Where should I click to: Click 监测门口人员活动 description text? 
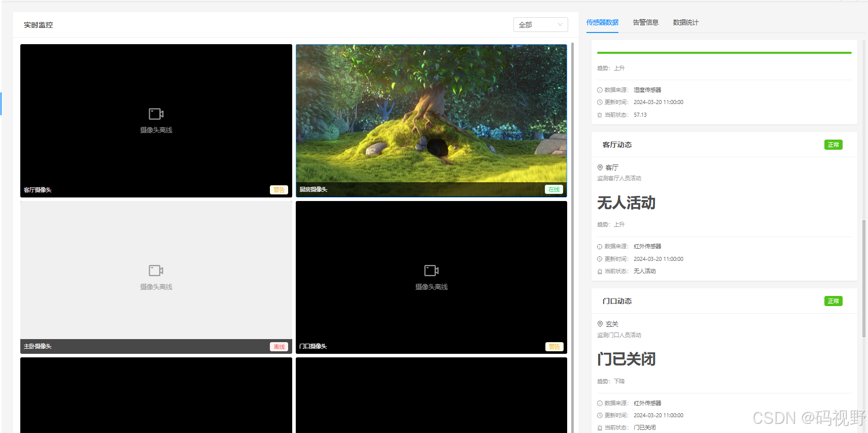pyautogui.click(x=619, y=335)
